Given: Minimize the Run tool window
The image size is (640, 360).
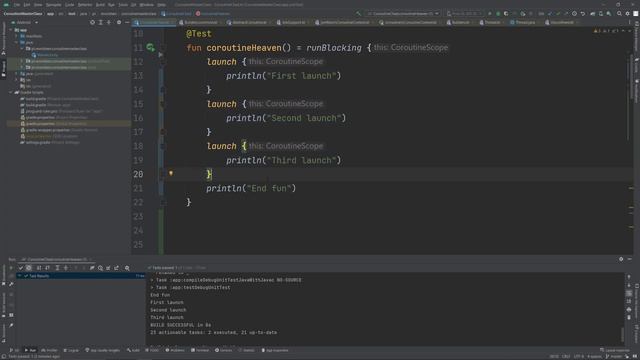Looking at the screenshot, I should point(629,259).
